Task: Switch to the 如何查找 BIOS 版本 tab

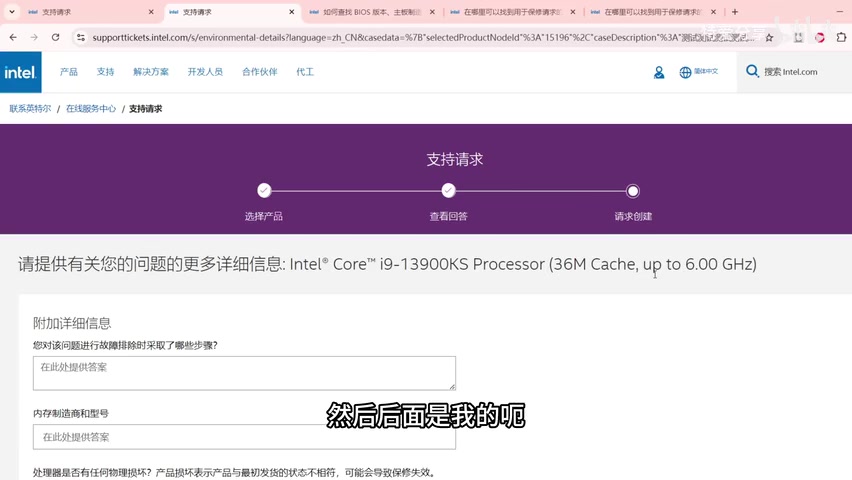Action: [372, 11]
